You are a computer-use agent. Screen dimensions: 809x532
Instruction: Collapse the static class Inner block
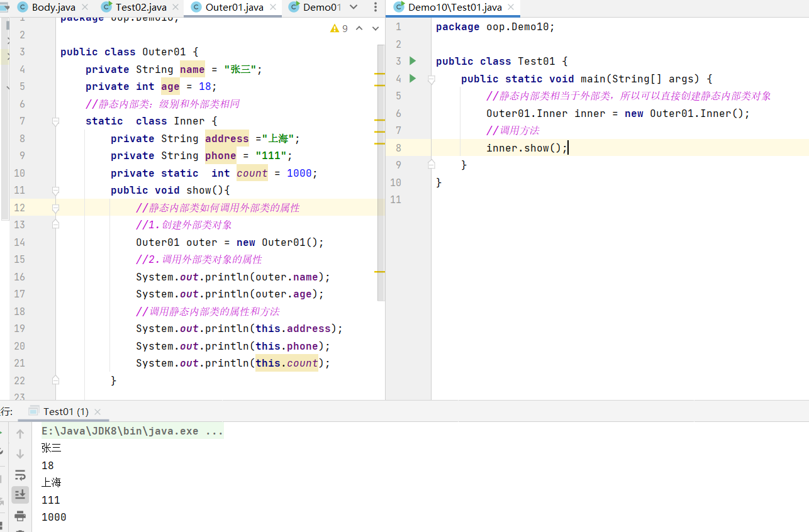(55, 121)
